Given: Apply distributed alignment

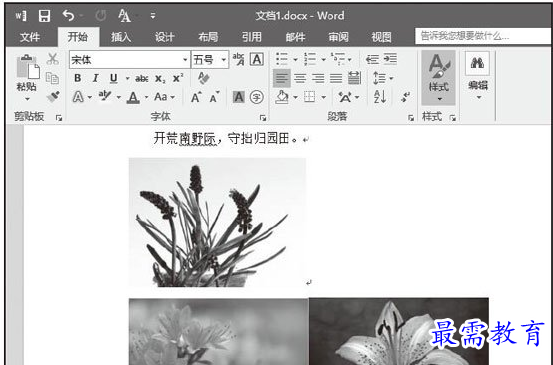Looking at the screenshot, I should coord(354,78).
